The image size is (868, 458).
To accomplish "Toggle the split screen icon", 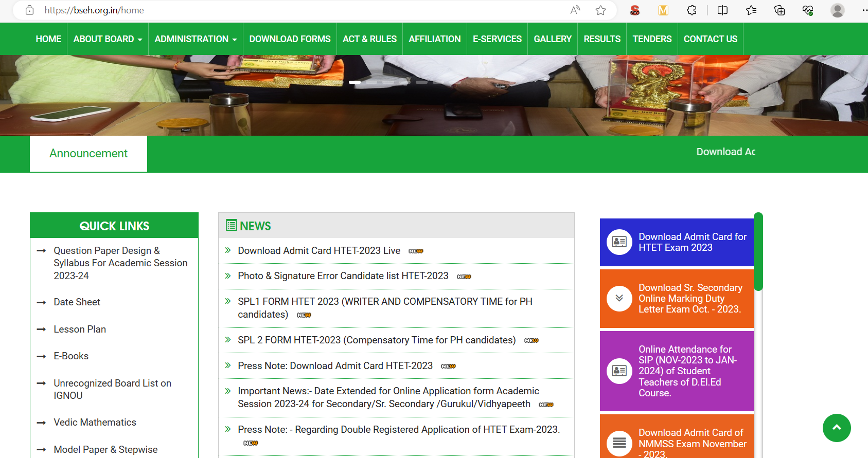I will (722, 10).
